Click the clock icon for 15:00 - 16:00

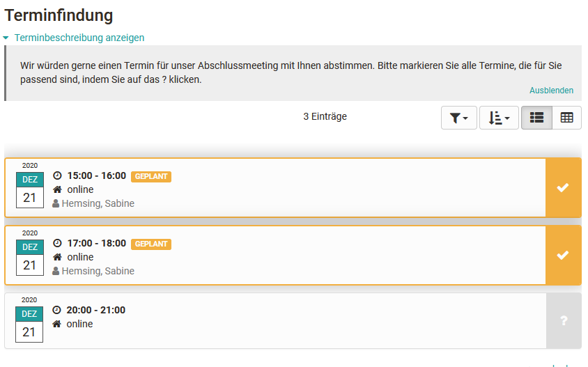click(58, 176)
